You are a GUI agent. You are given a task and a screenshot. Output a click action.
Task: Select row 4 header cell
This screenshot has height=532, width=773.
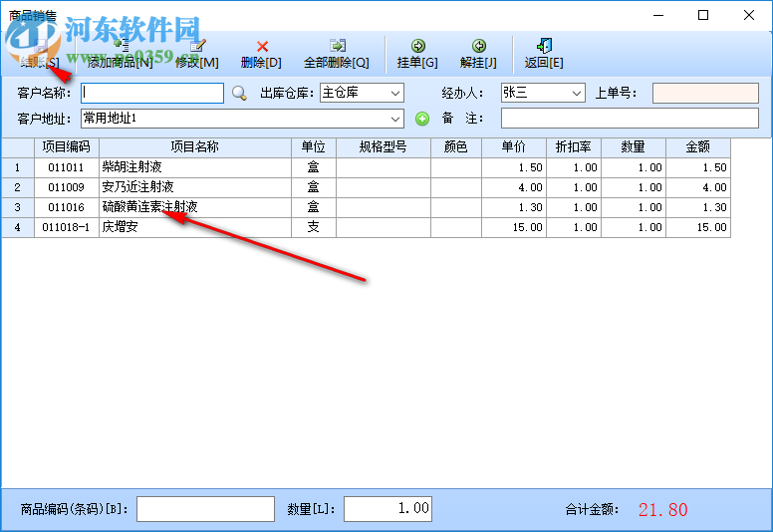18,227
